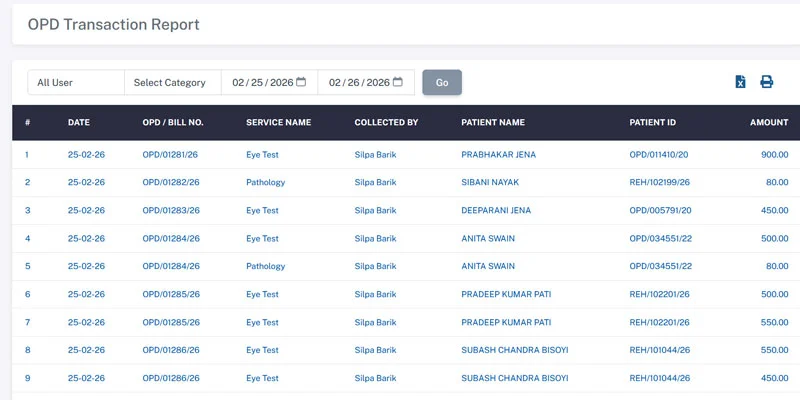
Task: Click Silpa Barik in row 6
Action: [x=376, y=294]
